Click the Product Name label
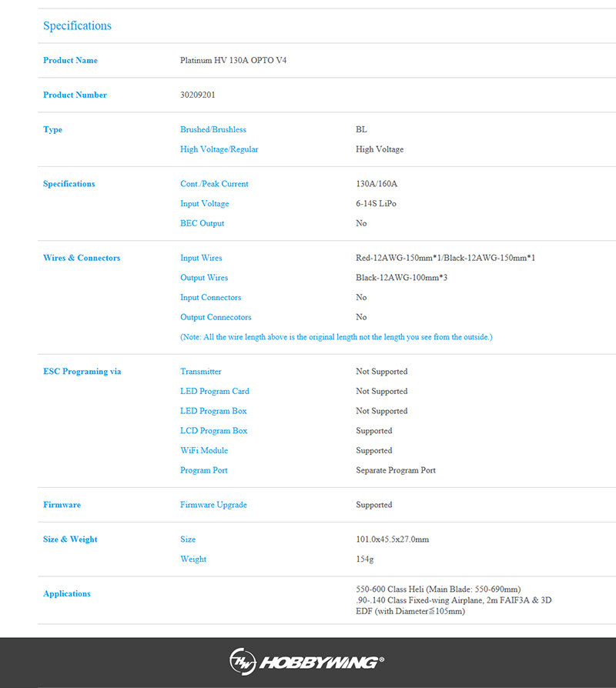 pos(70,60)
